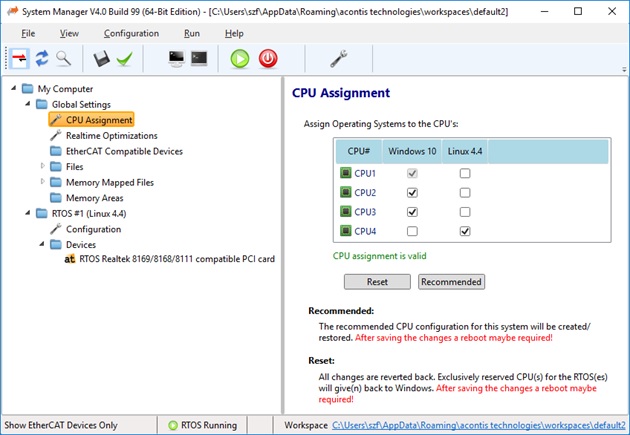This screenshot has height=435, width=630.
Task: Start RTOS with green play button
Action: [x=240, y=59]
